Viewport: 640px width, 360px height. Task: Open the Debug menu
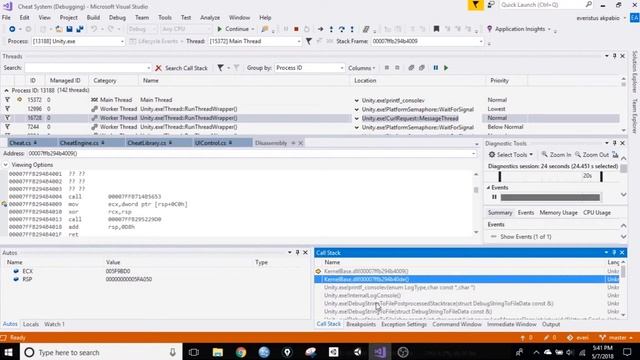[x=117, y=18]
